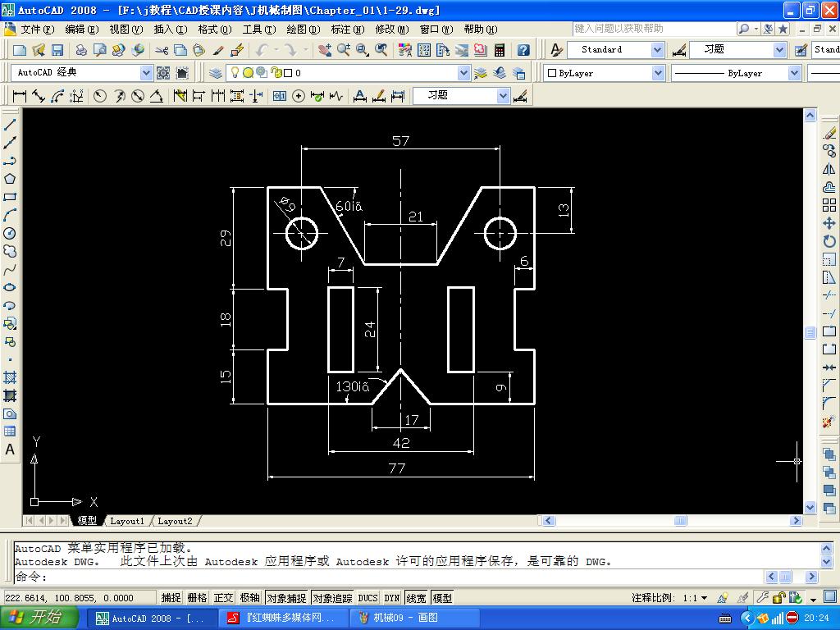
Task: Expand the layer selection dropdown
Action: click(x=463, y=73)
